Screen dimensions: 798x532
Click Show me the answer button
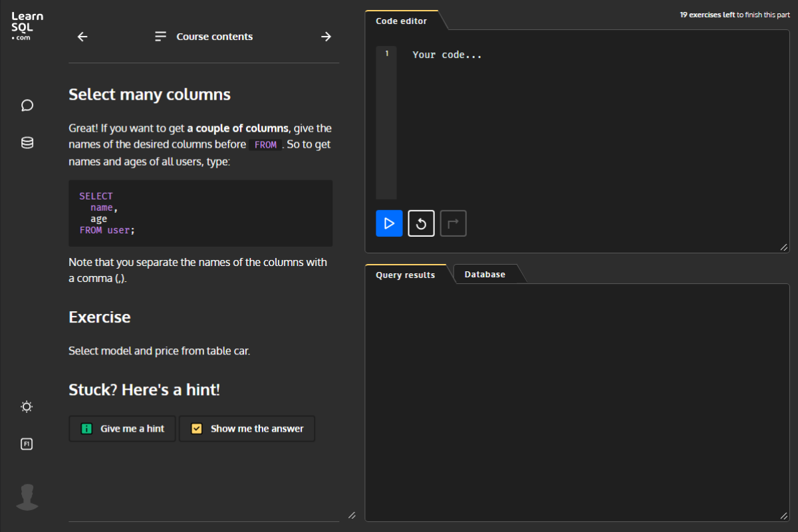247,429
